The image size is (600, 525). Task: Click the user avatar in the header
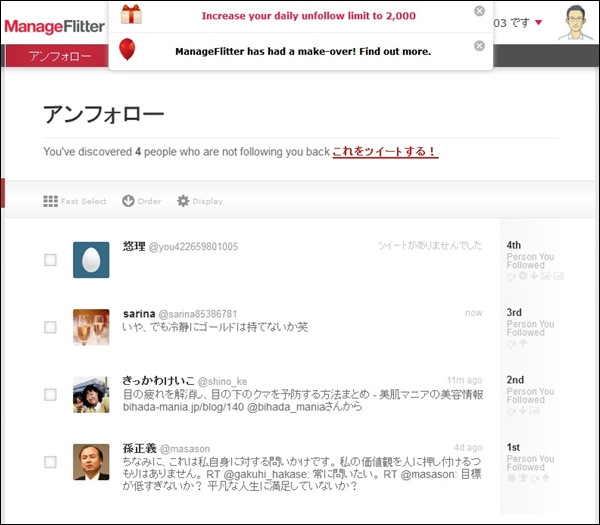coord(576,22)
